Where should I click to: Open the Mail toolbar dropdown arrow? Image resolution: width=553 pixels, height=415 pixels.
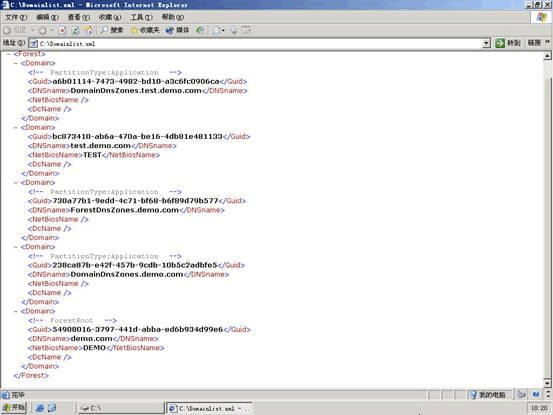pyautogui.click(x=223, y=31)
